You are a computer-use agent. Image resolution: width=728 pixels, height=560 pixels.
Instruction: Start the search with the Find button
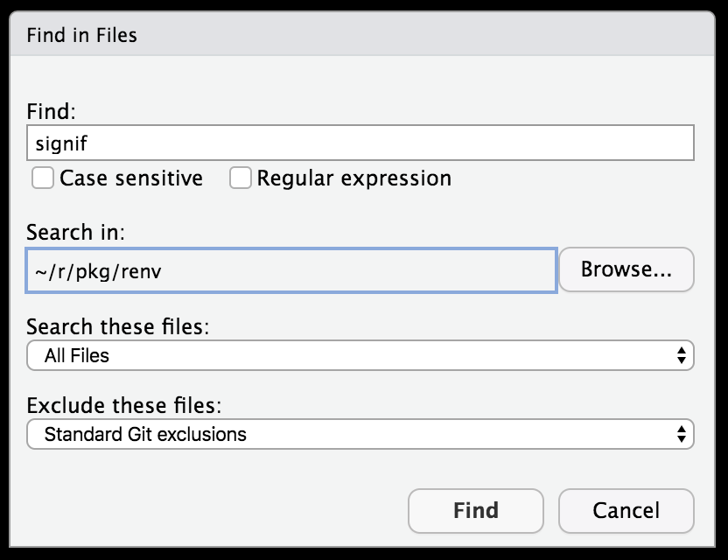[x=475, y=511]
